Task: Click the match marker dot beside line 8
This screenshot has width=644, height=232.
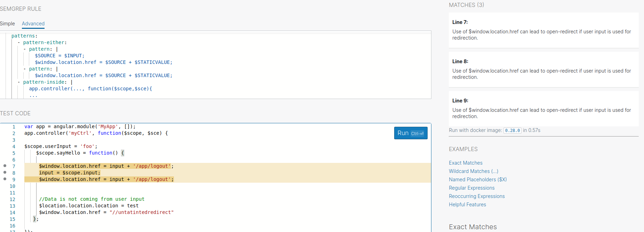Action: coord(5,172)
